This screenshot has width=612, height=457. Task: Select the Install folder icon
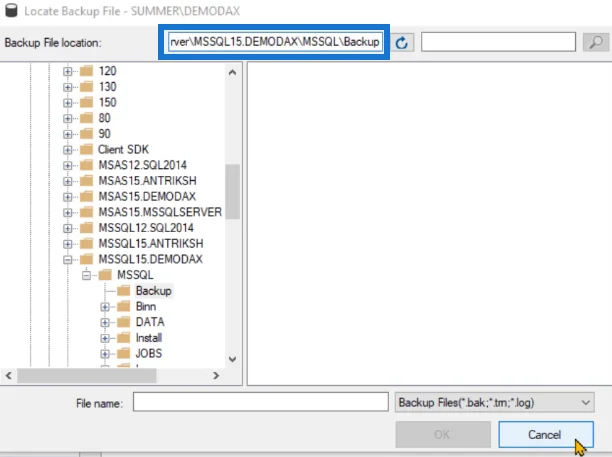point(124,338)
